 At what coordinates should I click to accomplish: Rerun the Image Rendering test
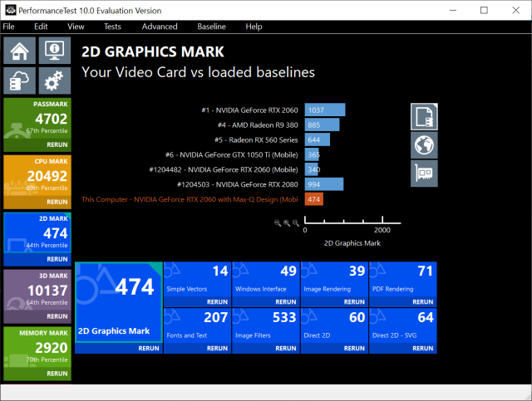(x=354, y=302)
